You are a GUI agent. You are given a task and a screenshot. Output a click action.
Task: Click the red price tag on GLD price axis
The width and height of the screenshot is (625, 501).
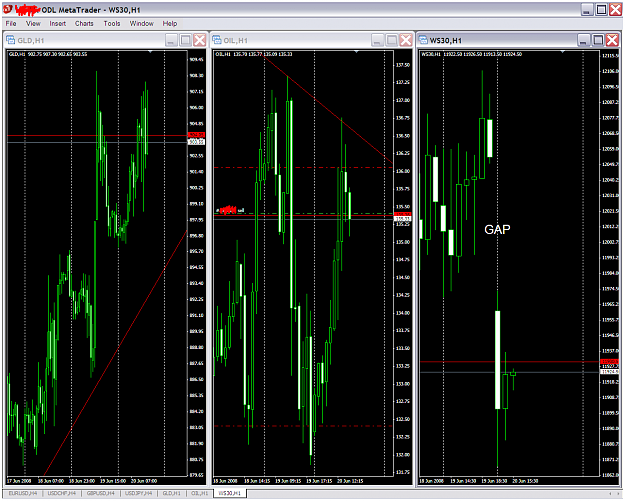pyautogui.click(x=196, y=135)
